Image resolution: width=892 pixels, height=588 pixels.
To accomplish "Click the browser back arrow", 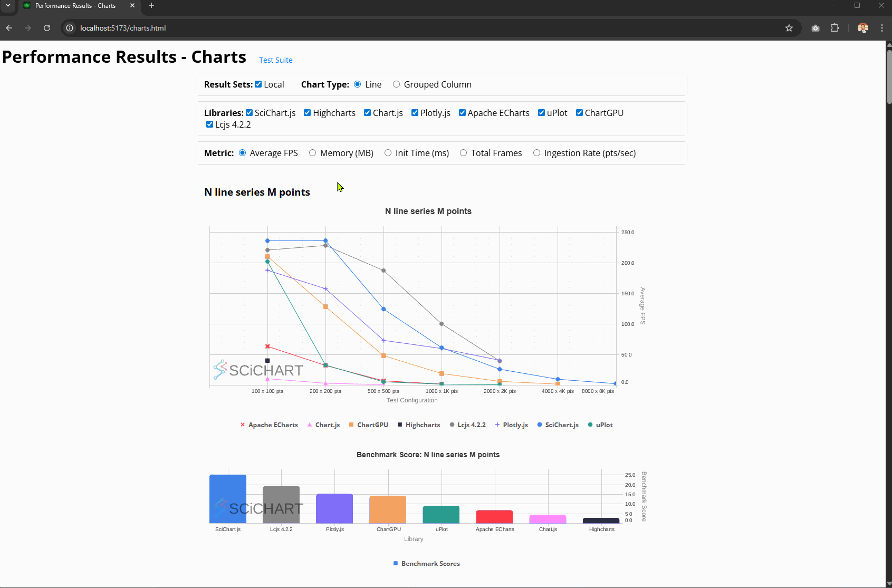I will click(x=9, y=28).
